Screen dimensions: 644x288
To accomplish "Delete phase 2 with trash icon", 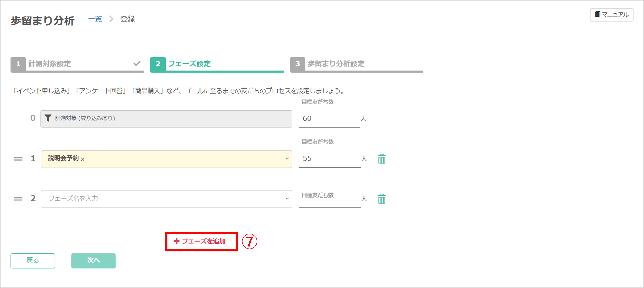I will [381, 199].
